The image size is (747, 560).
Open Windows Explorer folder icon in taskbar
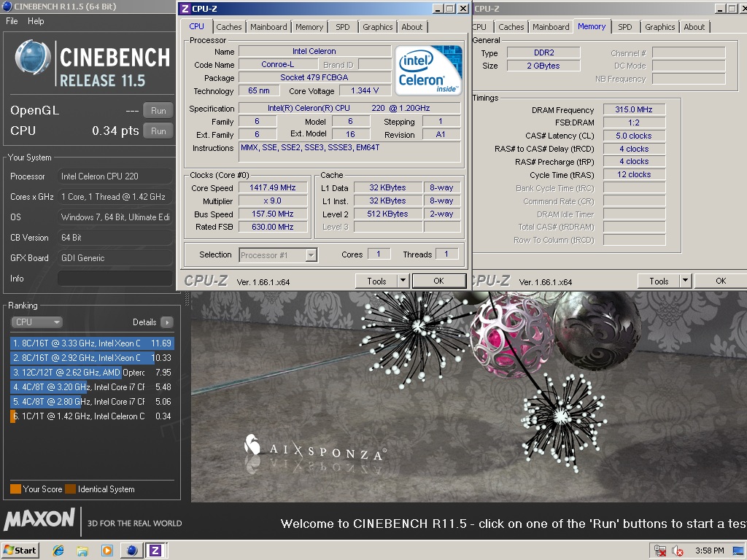point(82,551)
